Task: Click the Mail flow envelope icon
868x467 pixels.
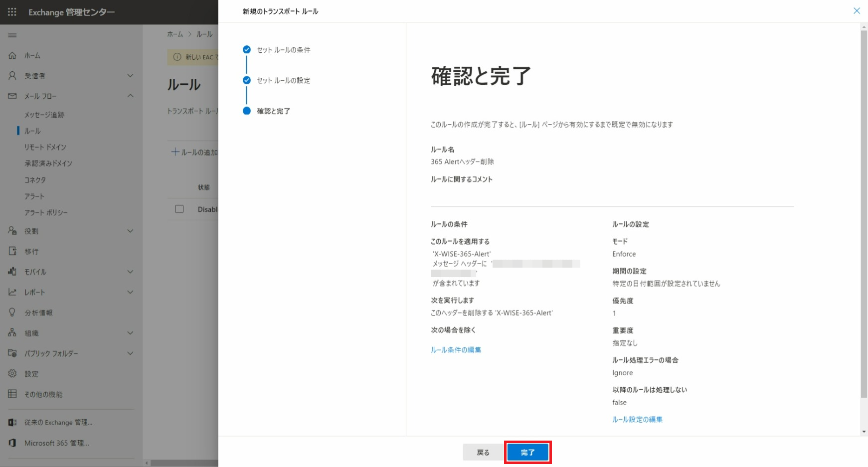Action: point(12,96)
